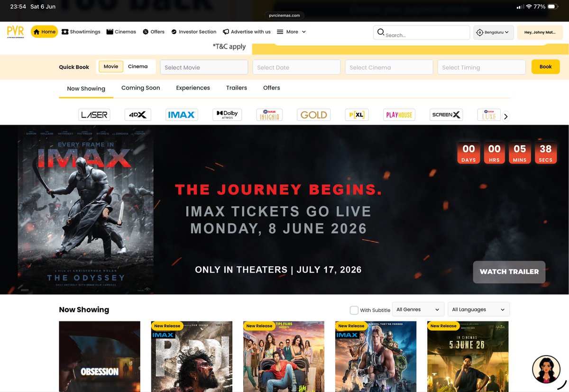This screenshot has width=569, height=392.
Task: Switch to the Experiences tab
Action: pos(193,88)
